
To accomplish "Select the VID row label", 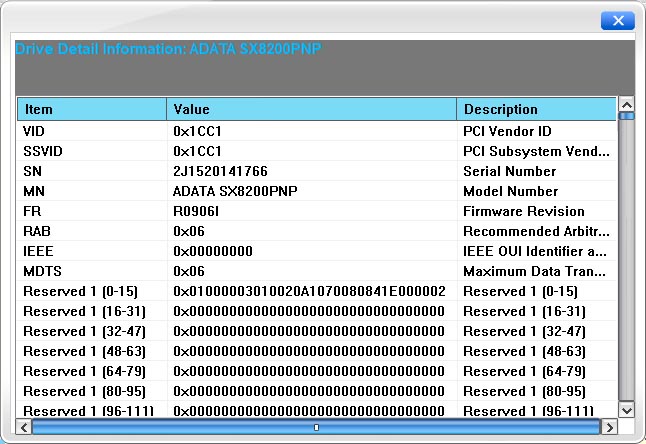I will pos(34,131).
